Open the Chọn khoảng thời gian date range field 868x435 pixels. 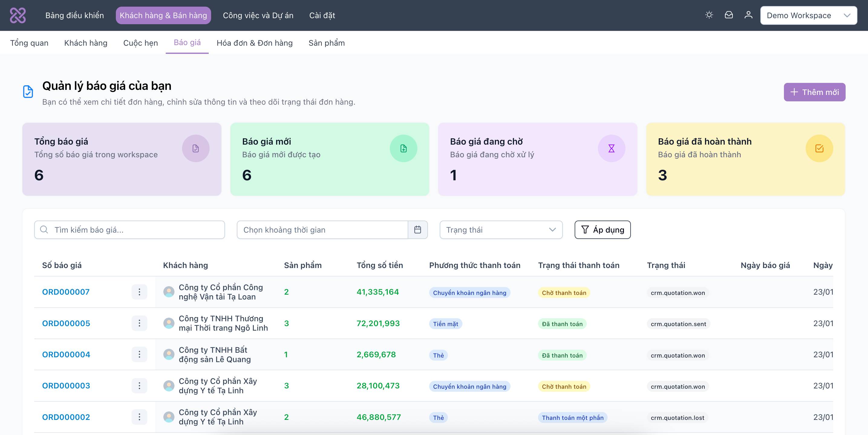click(322, 230)
